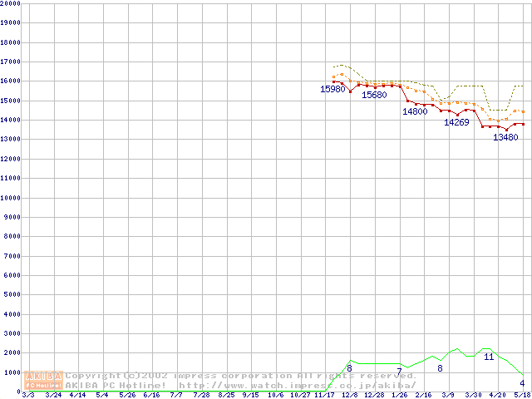Select the green line's final label 4
The height and width of the screenshot is (399, 532).
click(522, 383)
